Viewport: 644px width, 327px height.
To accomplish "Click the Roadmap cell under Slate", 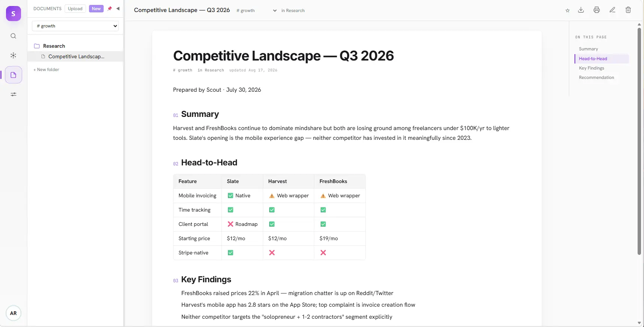I will point(242,224).
